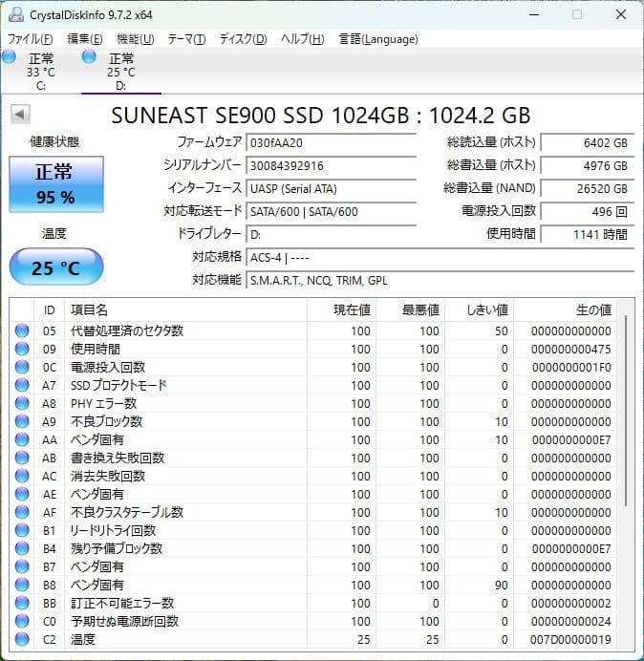644x661 pixels.
Task: Open the ディスク(D) menu
Action: pyautogui.click(x=243, y=39)
